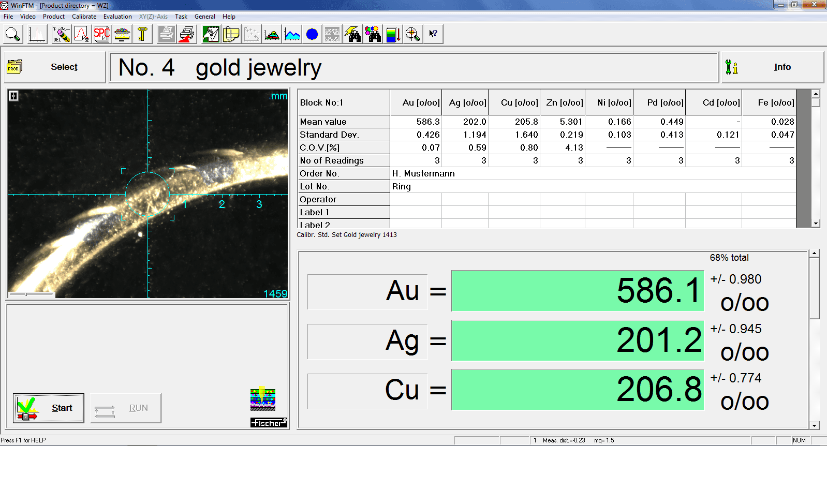
Task: Click the yellow key icon
Action: (x=142, y=35)
